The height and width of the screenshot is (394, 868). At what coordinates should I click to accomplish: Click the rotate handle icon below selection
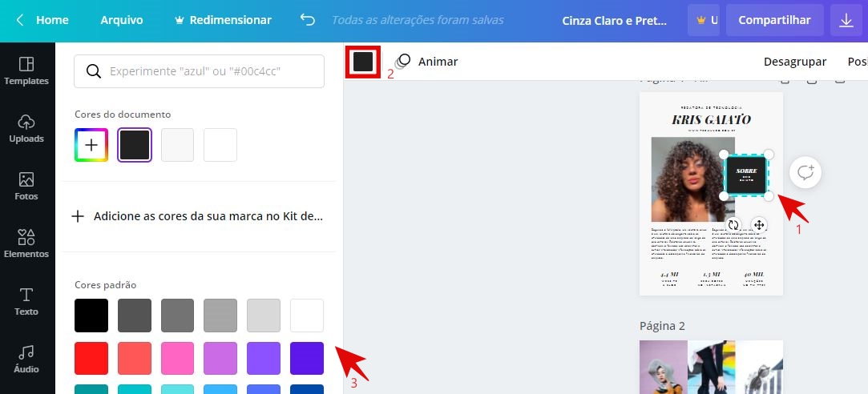tap(733, 225)
